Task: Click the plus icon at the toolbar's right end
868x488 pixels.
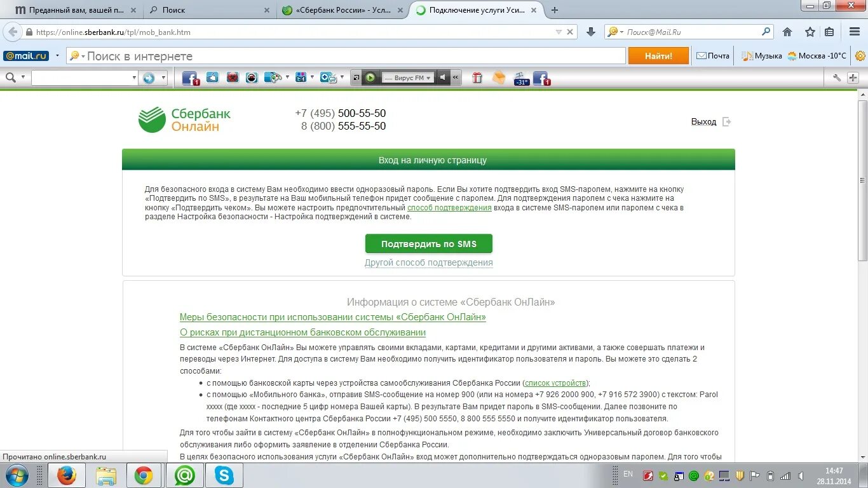Action: pyautogui.click(x=853, y=78)
